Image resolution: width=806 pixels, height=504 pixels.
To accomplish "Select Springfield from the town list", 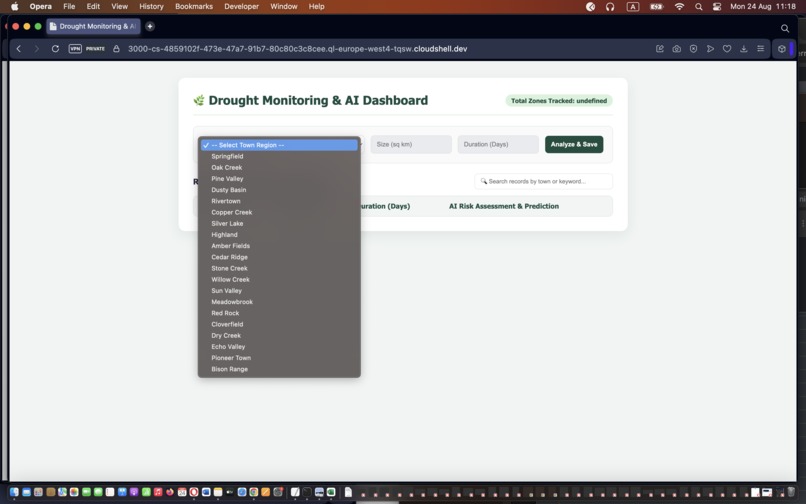I will (x=279, y=156).
